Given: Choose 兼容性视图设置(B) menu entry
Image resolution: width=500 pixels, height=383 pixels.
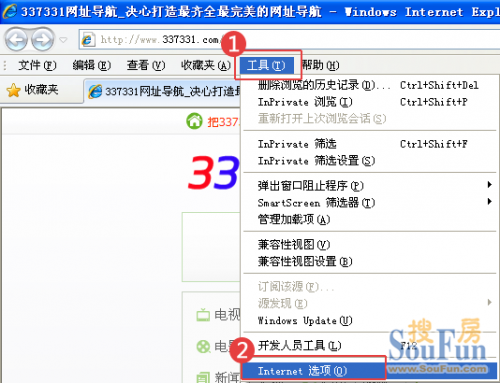Looking at the screenshot, I should [370, 261].
